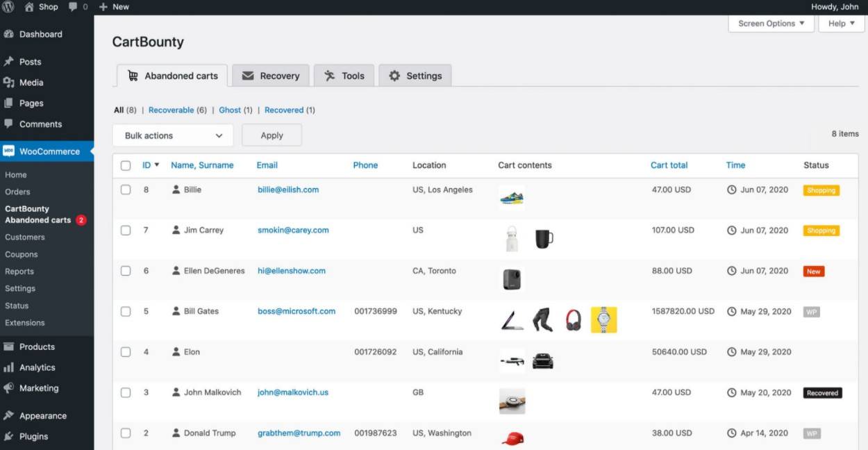Expand the Help panel
The height and width of the screenshot is (450, 868).
pos(842,24)
